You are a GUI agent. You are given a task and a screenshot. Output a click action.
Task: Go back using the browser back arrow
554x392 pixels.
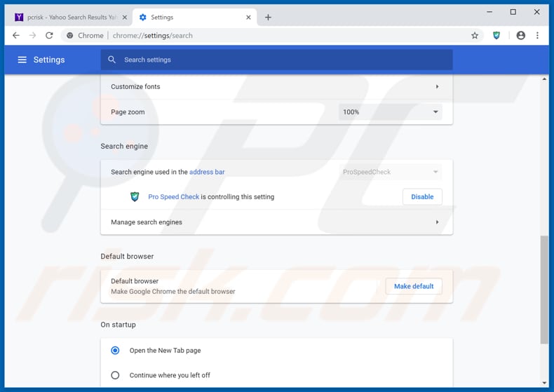pos(16,35)
